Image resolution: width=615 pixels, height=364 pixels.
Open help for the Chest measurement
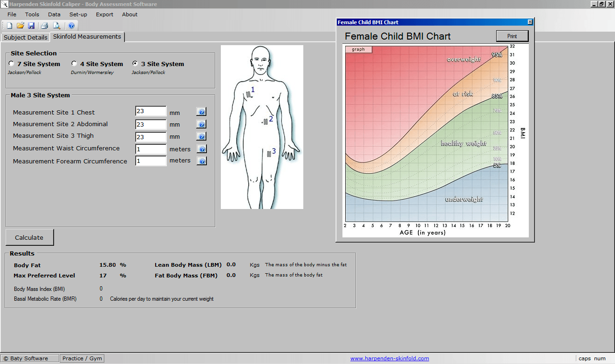pyautogui.click(x=201, y=112)
